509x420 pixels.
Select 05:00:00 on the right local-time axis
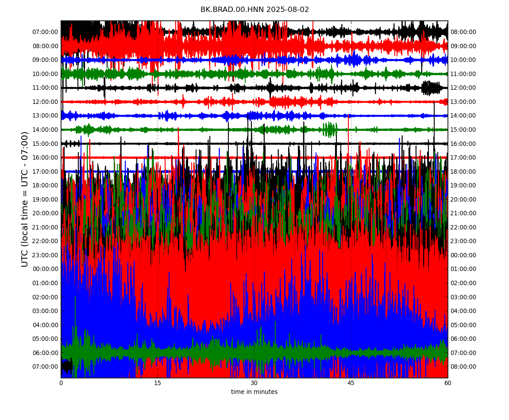(x=463, y=325)
